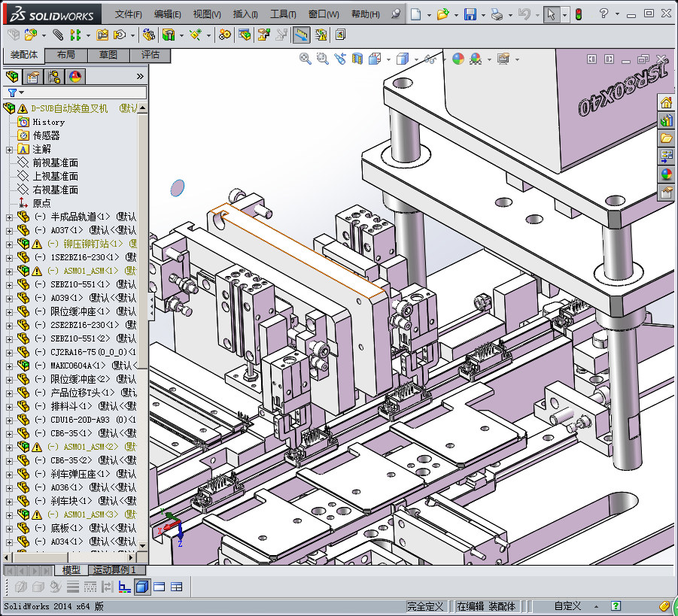Select the PropertyManager tab icon

point(33,77)
